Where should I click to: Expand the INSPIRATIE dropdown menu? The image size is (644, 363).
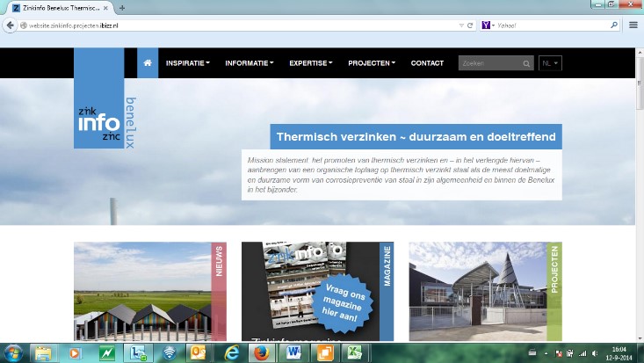[x=187, y=63]
